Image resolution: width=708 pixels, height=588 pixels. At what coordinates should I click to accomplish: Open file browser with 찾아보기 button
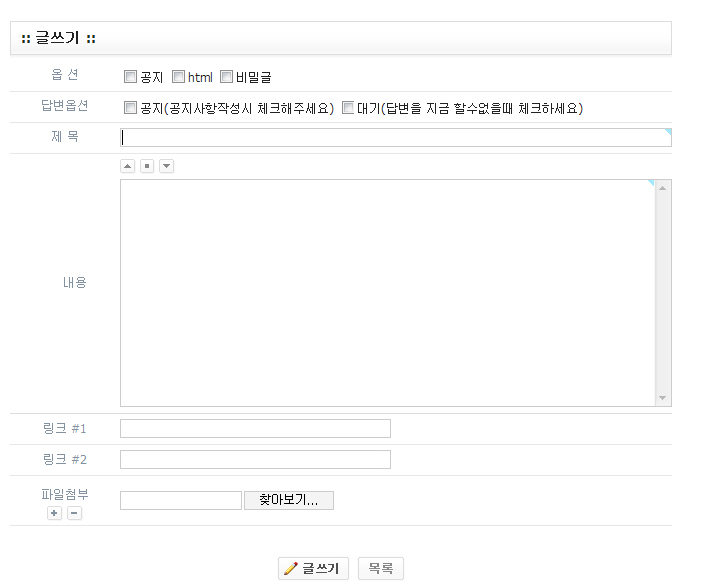pos(289,500)
